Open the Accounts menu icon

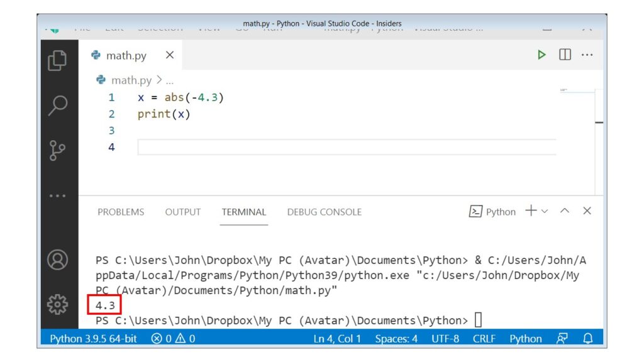click(57, 260)
